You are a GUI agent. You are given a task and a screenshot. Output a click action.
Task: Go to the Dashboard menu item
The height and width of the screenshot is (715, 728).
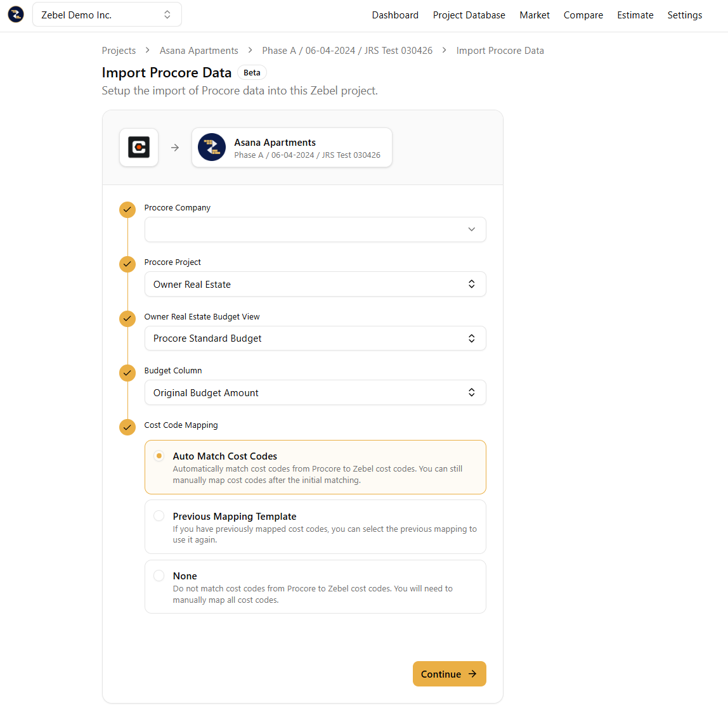(x=395, y=15)
